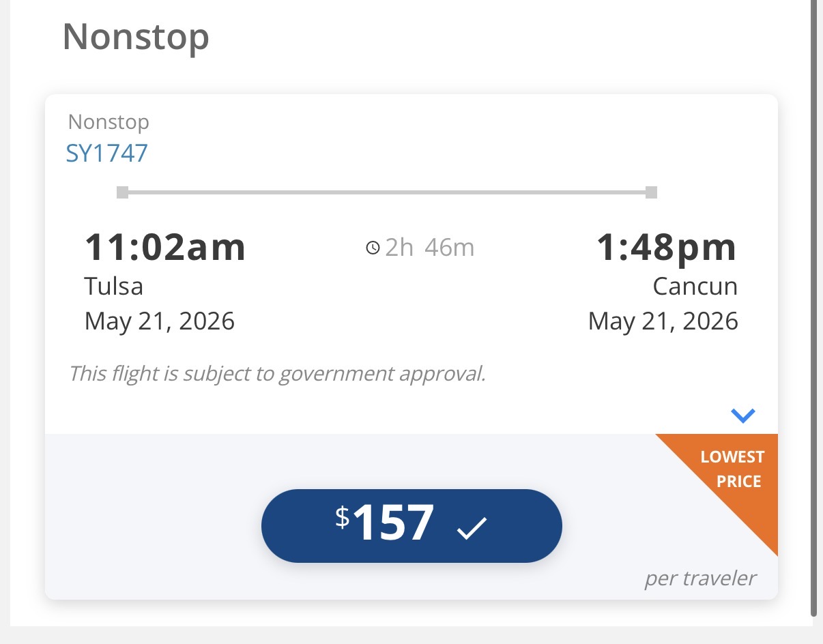This screenshot has height=644, width=823.
Task: Open the SY1747 flight number link
Action: pos(107,153)
